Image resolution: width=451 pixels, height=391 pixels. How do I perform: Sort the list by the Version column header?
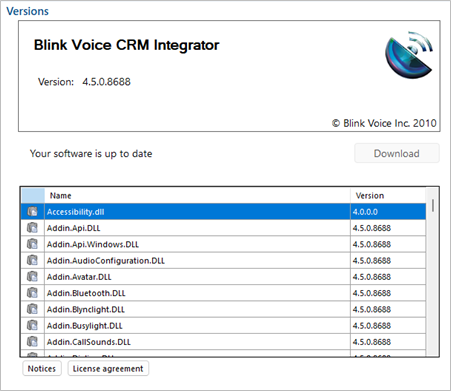388,196
